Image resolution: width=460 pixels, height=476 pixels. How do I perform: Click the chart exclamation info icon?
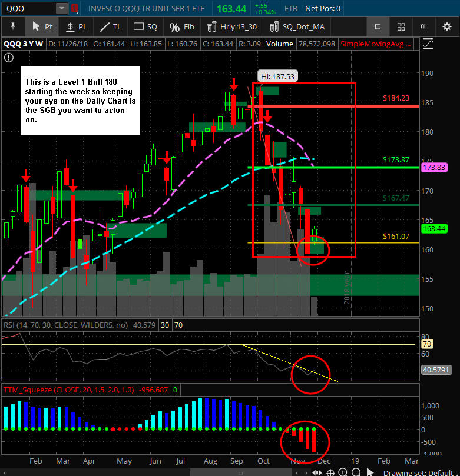point(9,58)
